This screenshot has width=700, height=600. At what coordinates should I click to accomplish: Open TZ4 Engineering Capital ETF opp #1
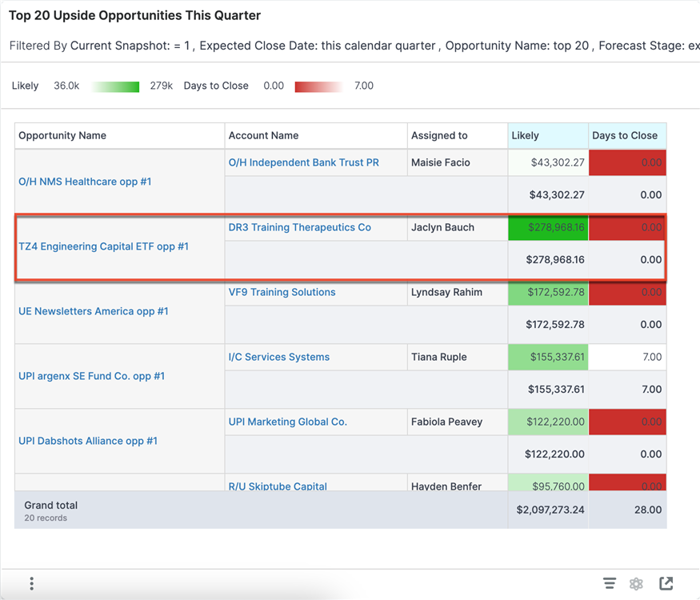coord(103,246)
